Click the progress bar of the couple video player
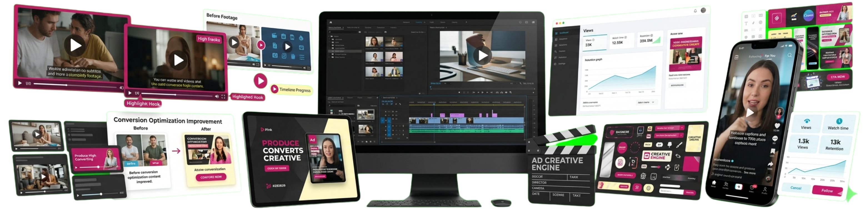Image resolution: width=868 pixels, height=217 pixels. [76, 85]
